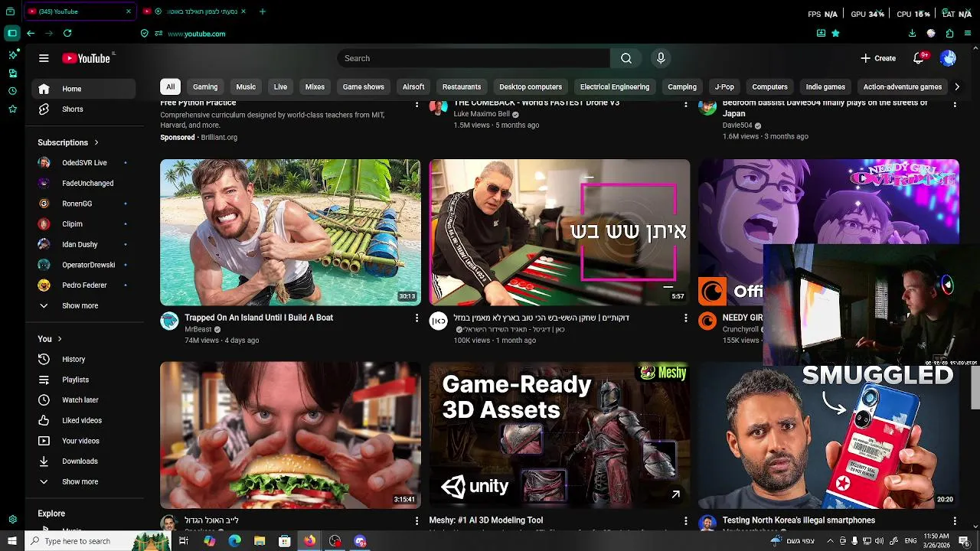
Task: Open the Game-Ready 3D Assets thumbnail
Action: (x=560, y=435)
